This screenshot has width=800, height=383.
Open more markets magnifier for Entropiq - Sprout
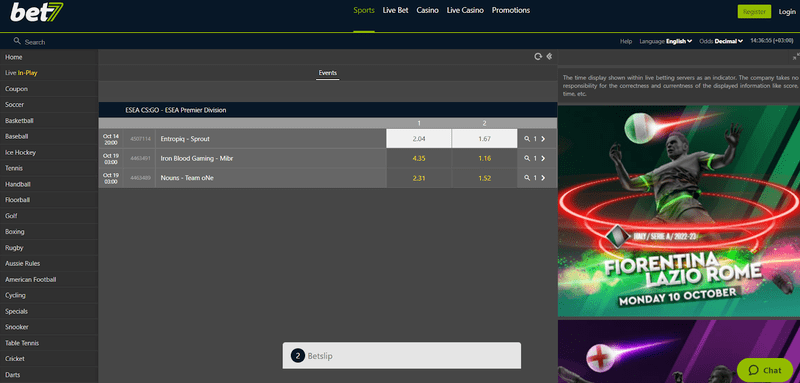(x=527, y=139)
